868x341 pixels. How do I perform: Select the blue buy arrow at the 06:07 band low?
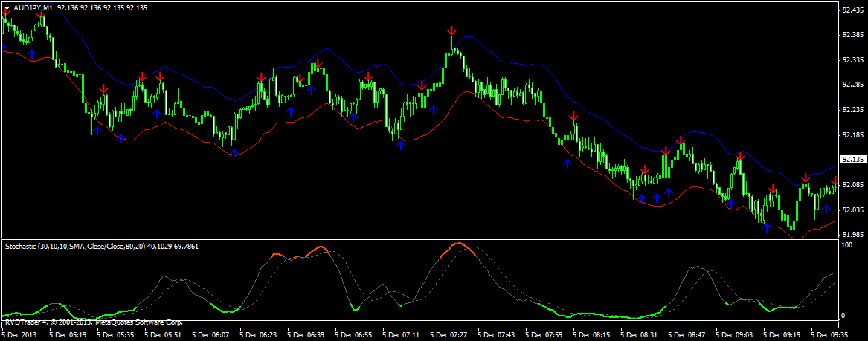(x=234, y=153)
